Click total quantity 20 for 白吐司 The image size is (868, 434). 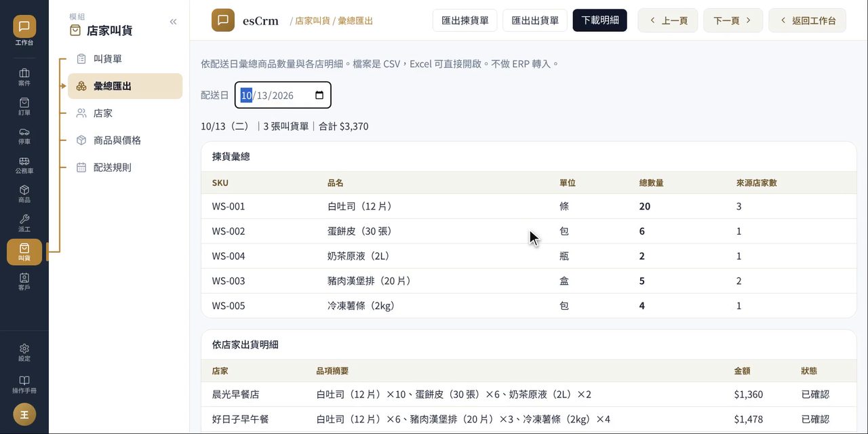click(645, 206)
